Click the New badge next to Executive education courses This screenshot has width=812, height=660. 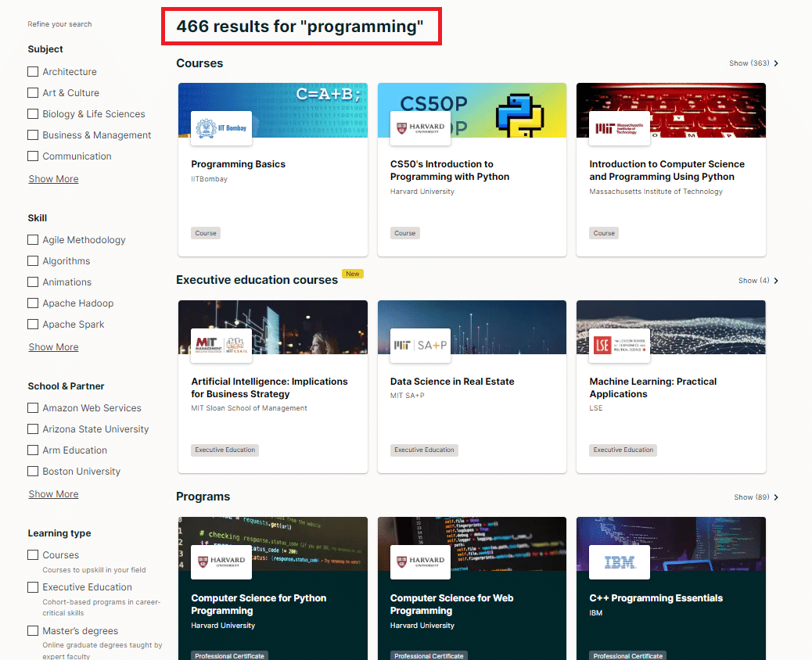(353, 274)
